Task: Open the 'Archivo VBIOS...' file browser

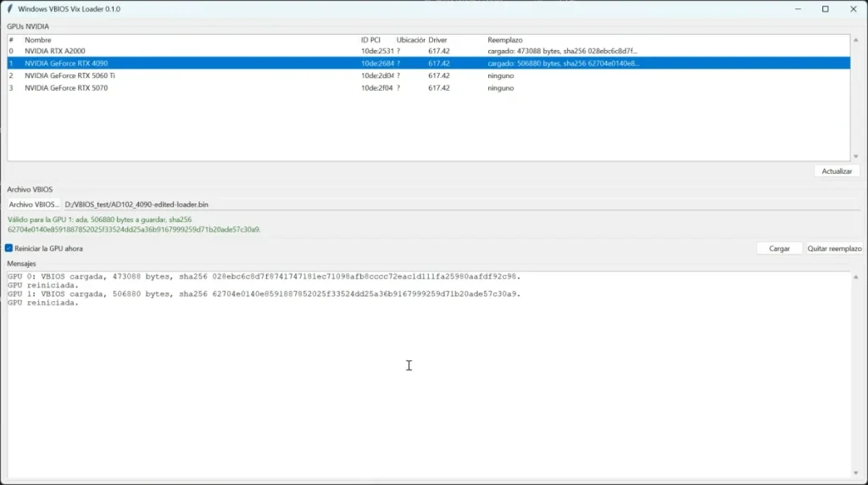Action: [34, 204]
